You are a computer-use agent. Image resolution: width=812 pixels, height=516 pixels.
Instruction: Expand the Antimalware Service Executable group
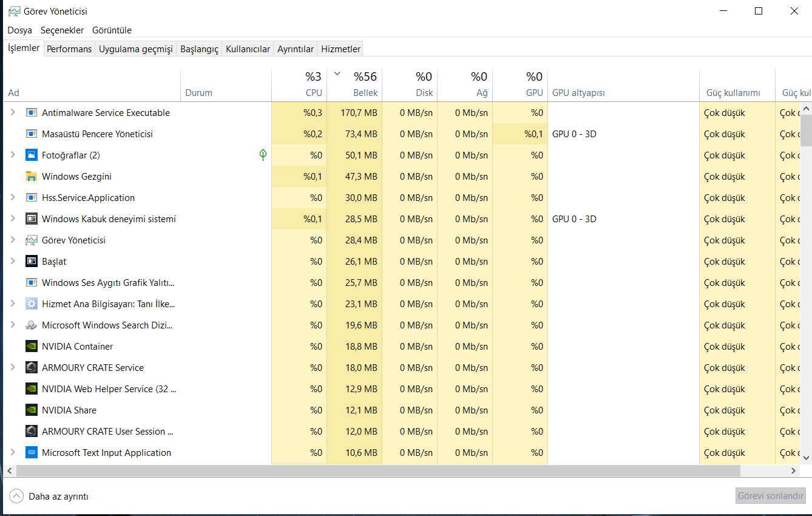coord(13,113)
